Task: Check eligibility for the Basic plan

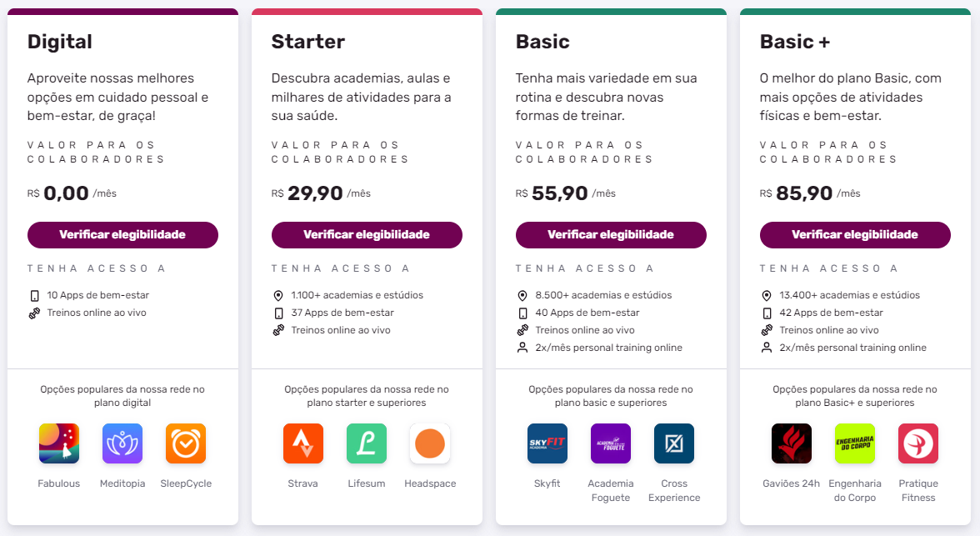Action: pyautogui.click(x=611, y=235)
